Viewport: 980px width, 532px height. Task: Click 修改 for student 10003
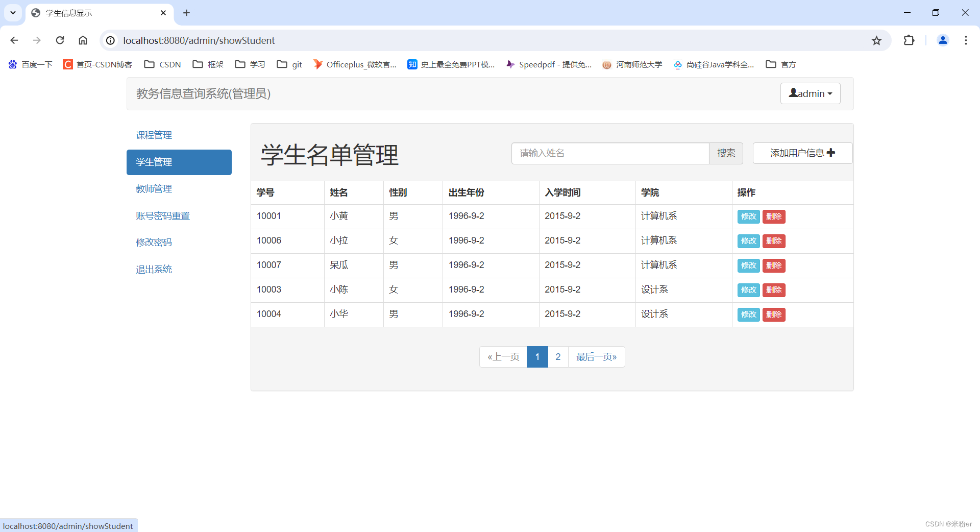(x=749, y=290)
